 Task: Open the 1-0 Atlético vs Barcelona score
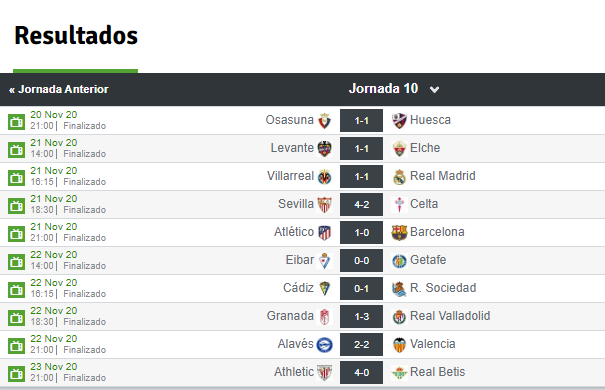coord(362,233)
